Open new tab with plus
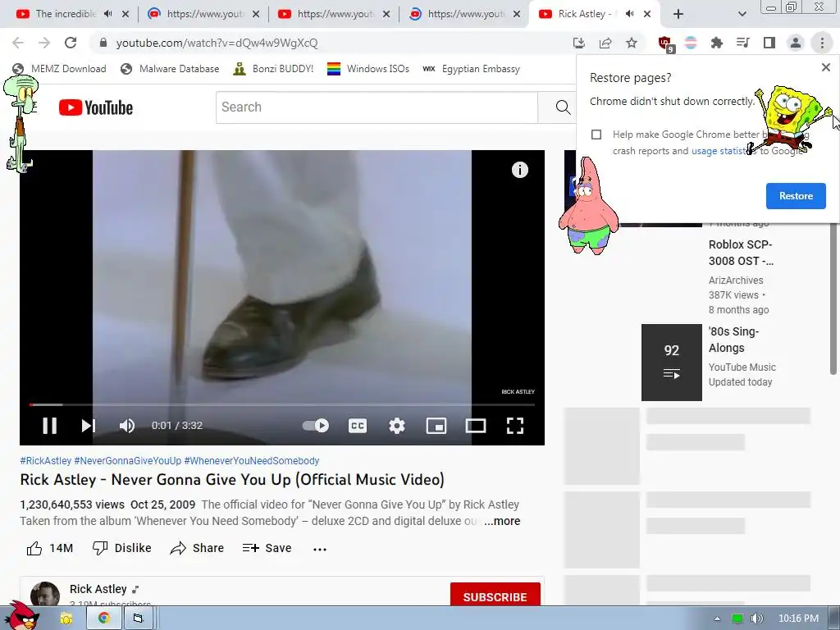This screenshot has height=630, width=840. (x=678, y=14)
